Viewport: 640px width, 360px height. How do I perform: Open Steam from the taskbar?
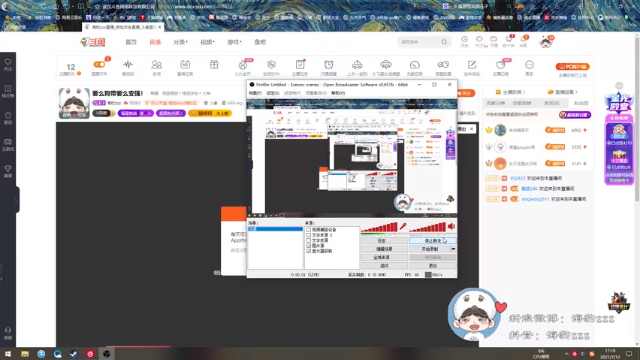pyautogui.click(x=73, y=354)
